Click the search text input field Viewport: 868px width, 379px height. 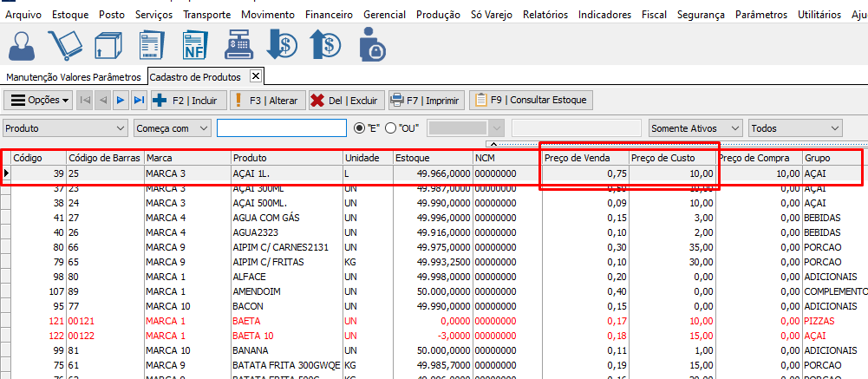click(x=281, y=128)
